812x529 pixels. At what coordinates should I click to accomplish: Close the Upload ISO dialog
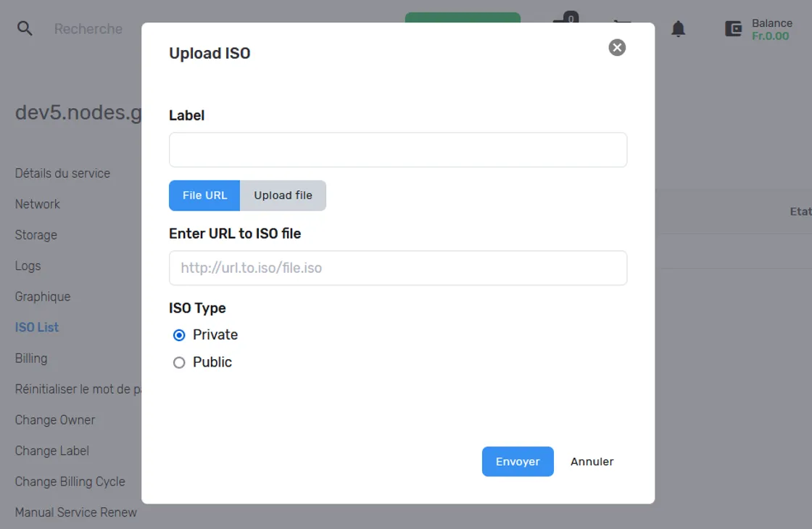pyautogui.click(x=617, y=48)
